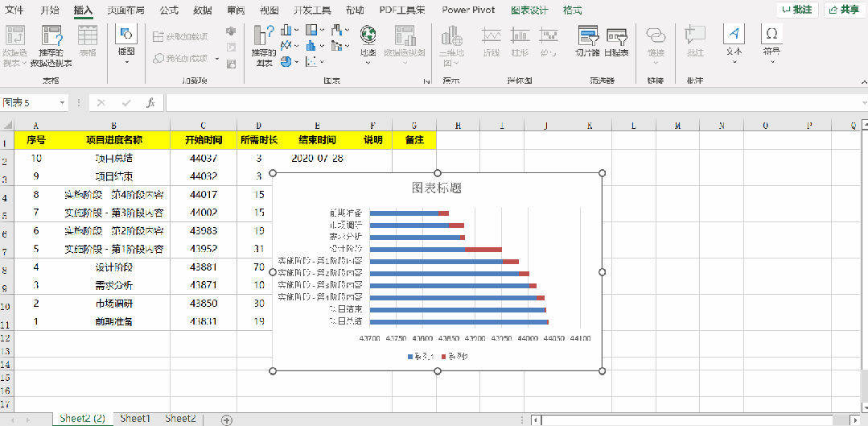Open the Symbols (符号) group menu

coord(771,44)
